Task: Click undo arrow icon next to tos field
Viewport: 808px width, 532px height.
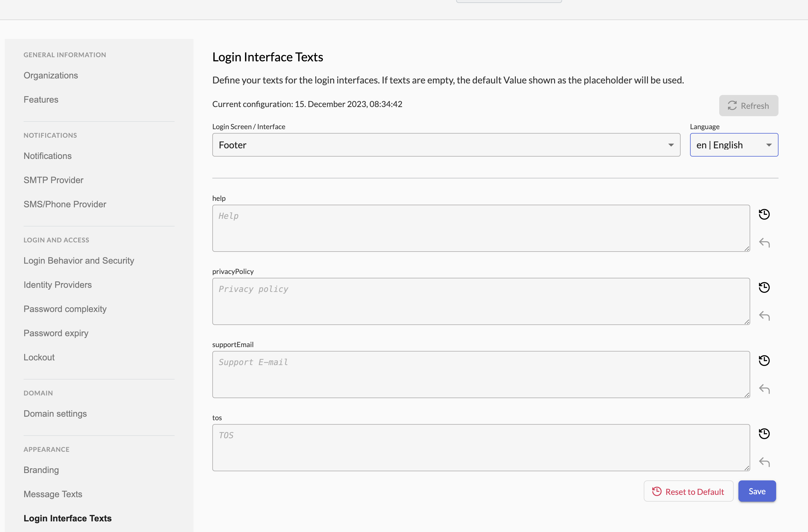Action: coord(764,462)
